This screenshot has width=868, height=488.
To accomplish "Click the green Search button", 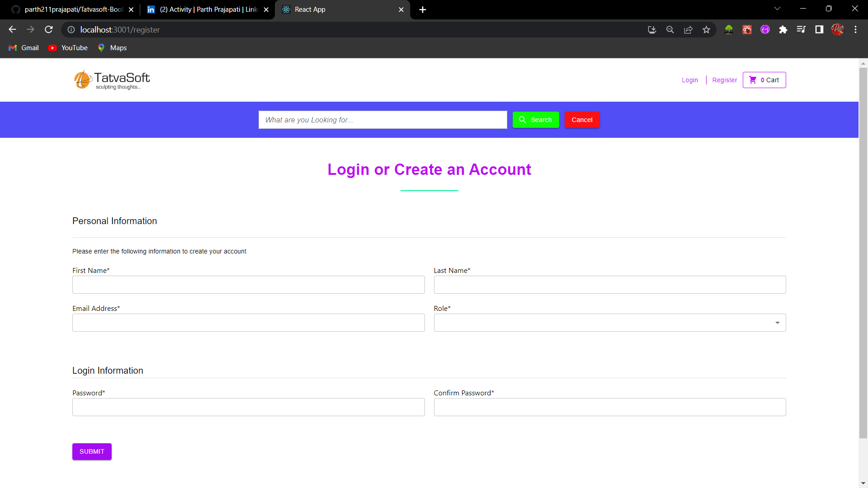I will pos(536,120).
